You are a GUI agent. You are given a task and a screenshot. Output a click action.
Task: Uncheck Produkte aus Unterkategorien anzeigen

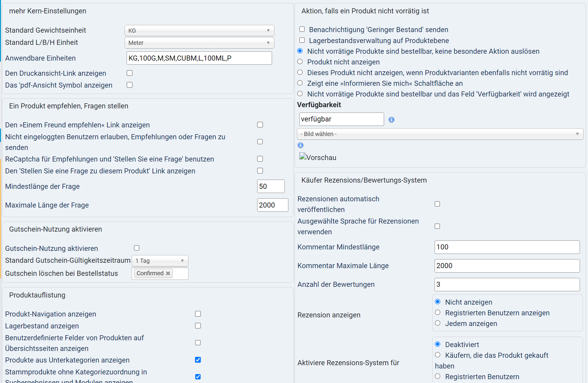198,360
